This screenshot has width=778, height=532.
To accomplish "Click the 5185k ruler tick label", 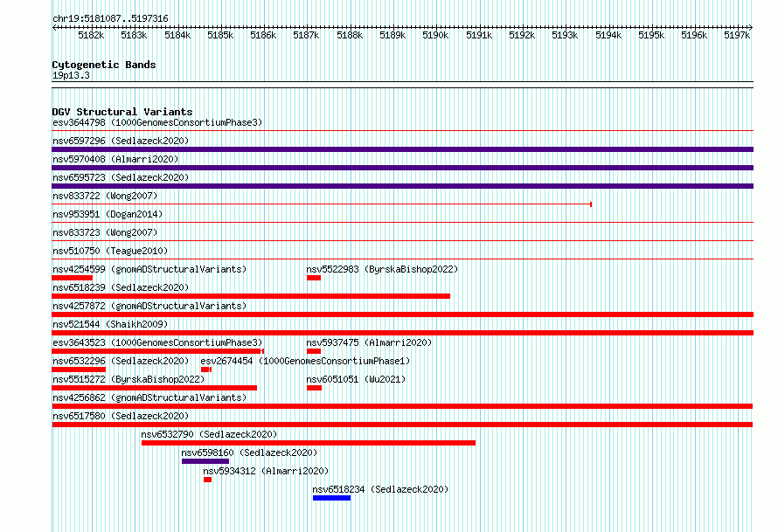I will click(x=220, y=35).
